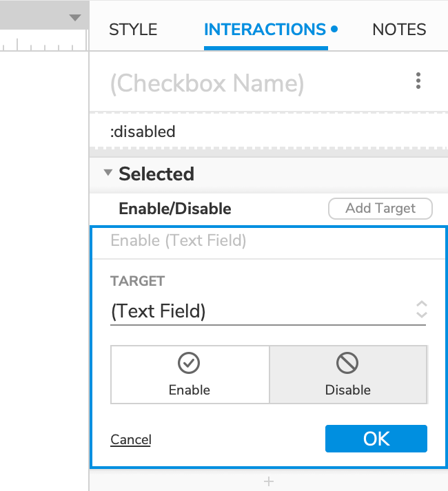This screenshot has height=491, width=448.
Task: Switch to the STYLE tab
Action: point(133,30)
